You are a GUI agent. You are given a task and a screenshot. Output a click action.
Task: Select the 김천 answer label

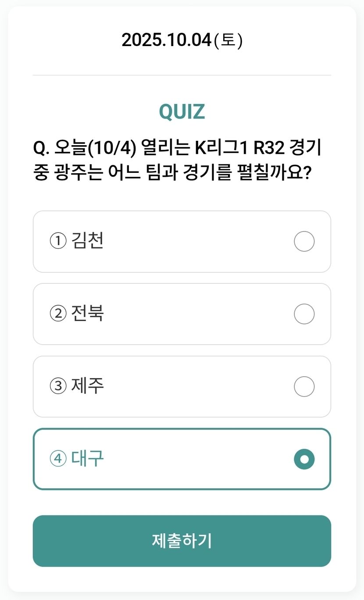click(x=87, y=241)
